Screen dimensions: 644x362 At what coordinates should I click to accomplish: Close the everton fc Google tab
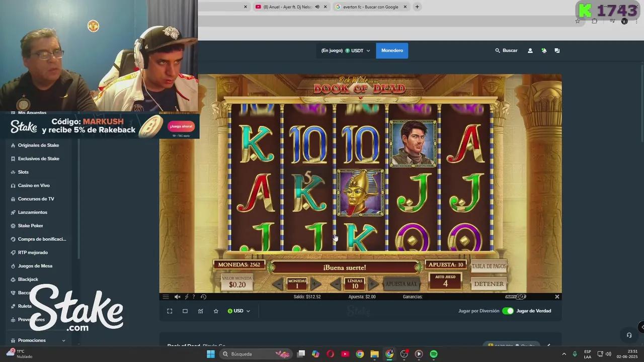click(405, 7)
